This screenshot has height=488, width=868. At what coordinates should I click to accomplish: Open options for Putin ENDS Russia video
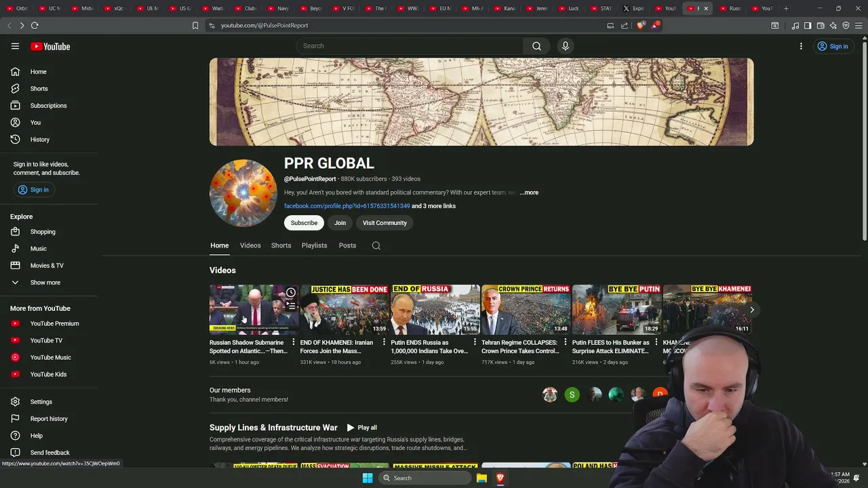pyautogui.click(x=475, y=342)
